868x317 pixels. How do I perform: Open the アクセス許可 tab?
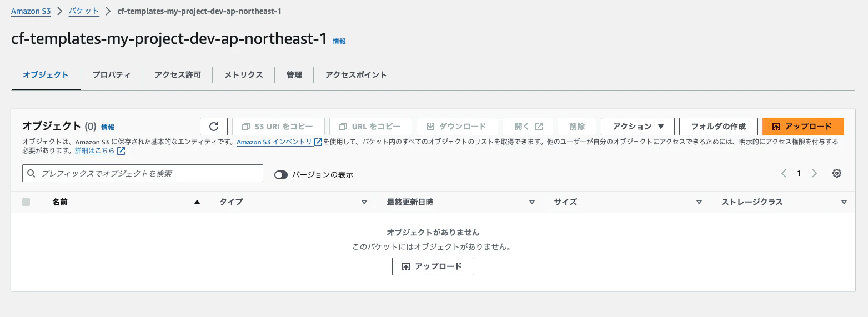[x=178, y=75]
